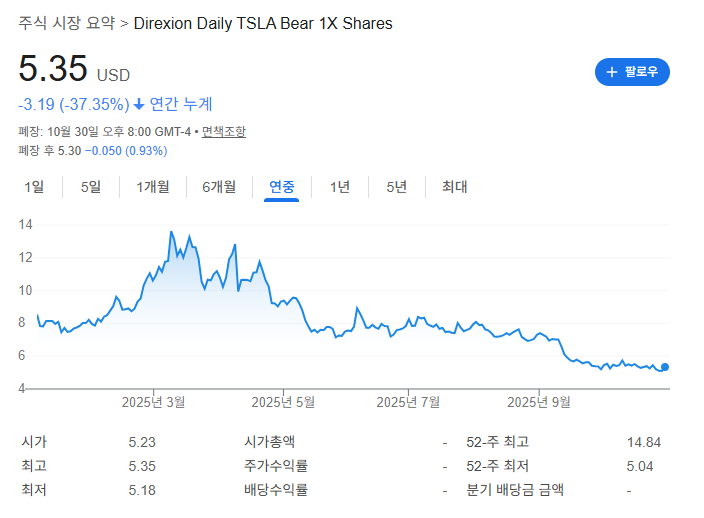The image size is (704, 518).
Task: Choose the 1년 range tab
Action: pyautogui.click(x=340, y=187)
